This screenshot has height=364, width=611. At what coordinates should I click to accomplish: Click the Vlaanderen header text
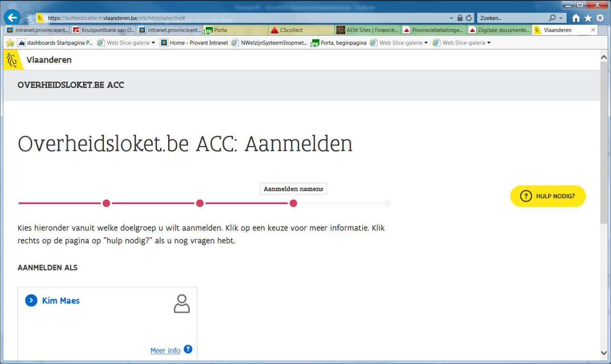[x=49, y=60]
